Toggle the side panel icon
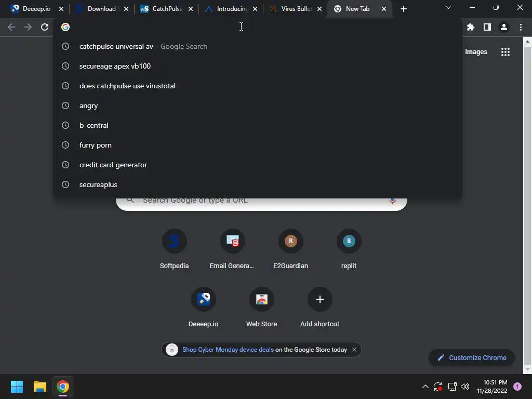 tap(487, 27)
